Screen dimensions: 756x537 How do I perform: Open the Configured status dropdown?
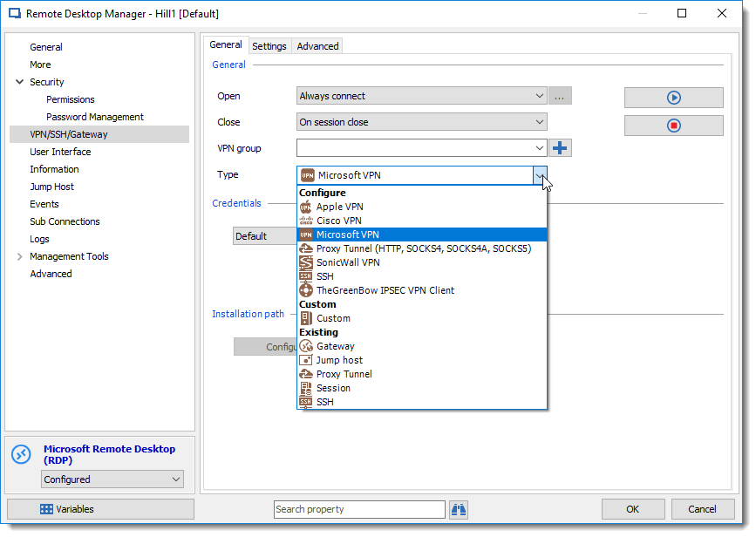[112, 479]
